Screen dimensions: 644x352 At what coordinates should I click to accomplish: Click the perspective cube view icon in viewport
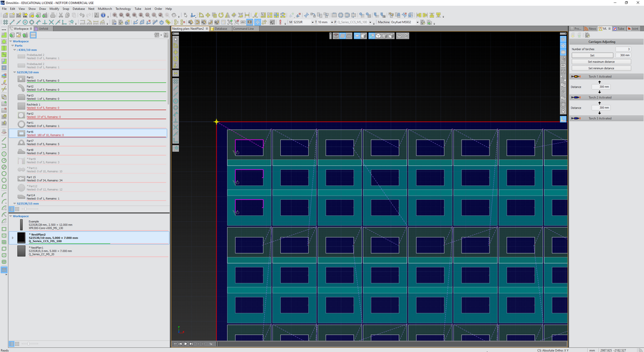(x=336, y=36)
